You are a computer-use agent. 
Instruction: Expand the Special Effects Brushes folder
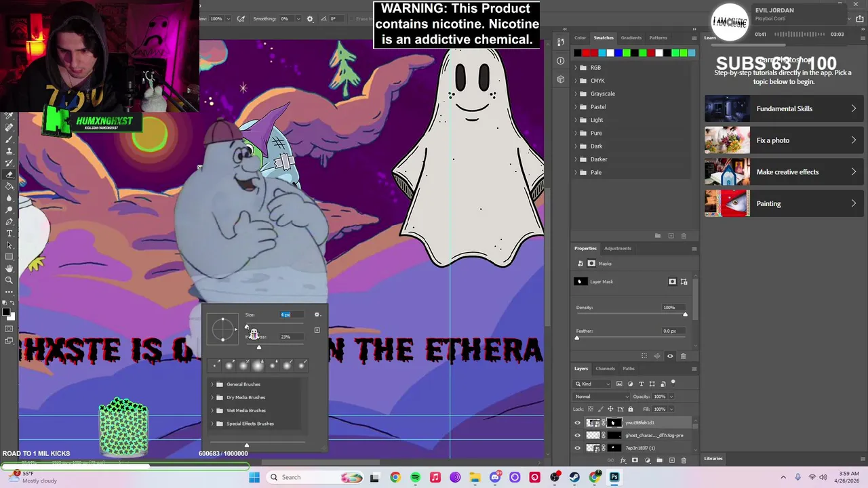[x=212, y=424]
